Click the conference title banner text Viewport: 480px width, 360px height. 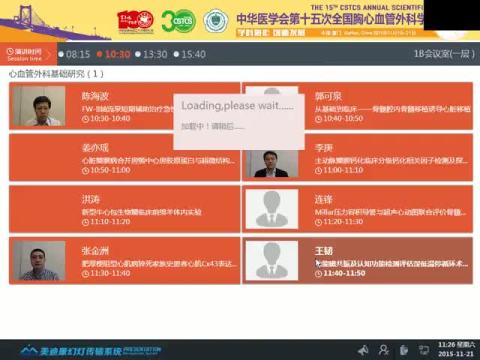pos(330,19)
